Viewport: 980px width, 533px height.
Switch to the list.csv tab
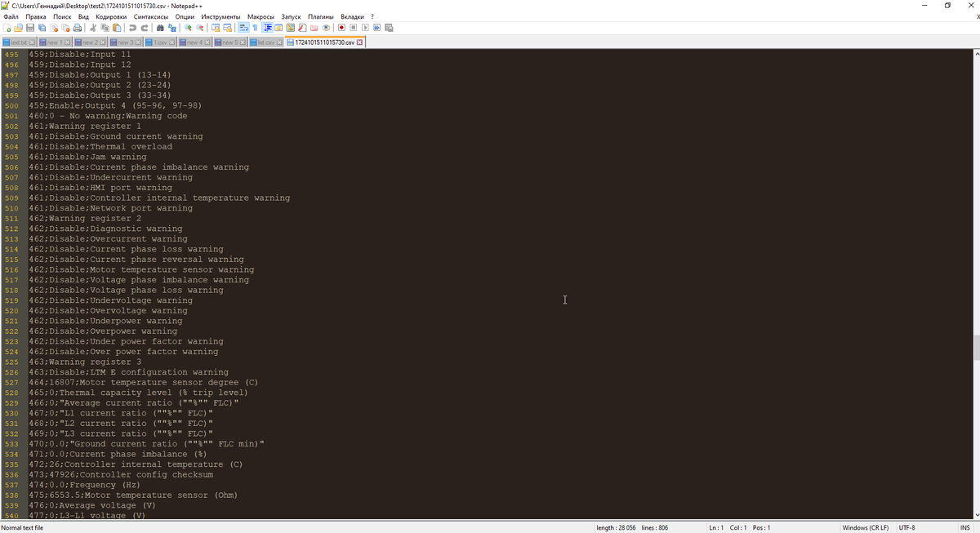(265, 42)
